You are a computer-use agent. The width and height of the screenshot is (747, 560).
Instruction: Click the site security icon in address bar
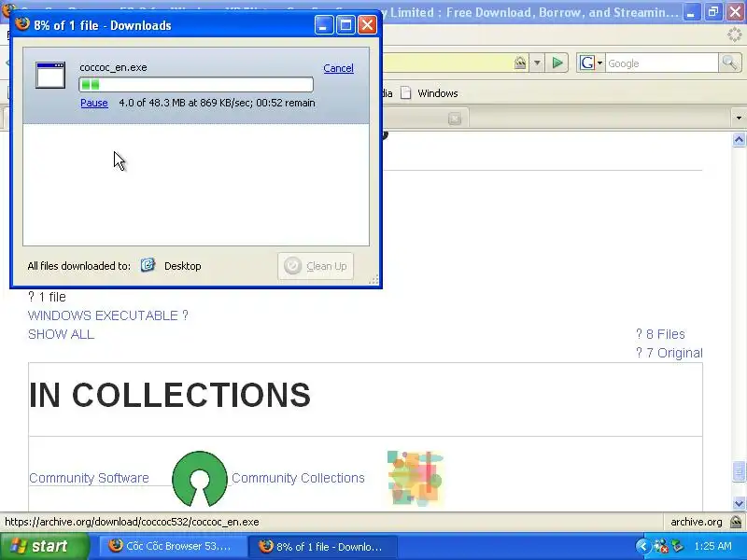point(520,63)
